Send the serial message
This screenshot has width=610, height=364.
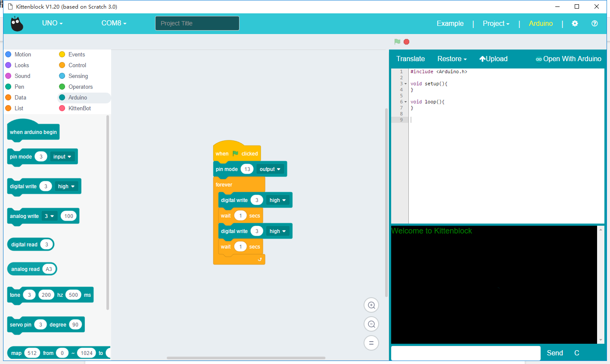pos(555,353)
